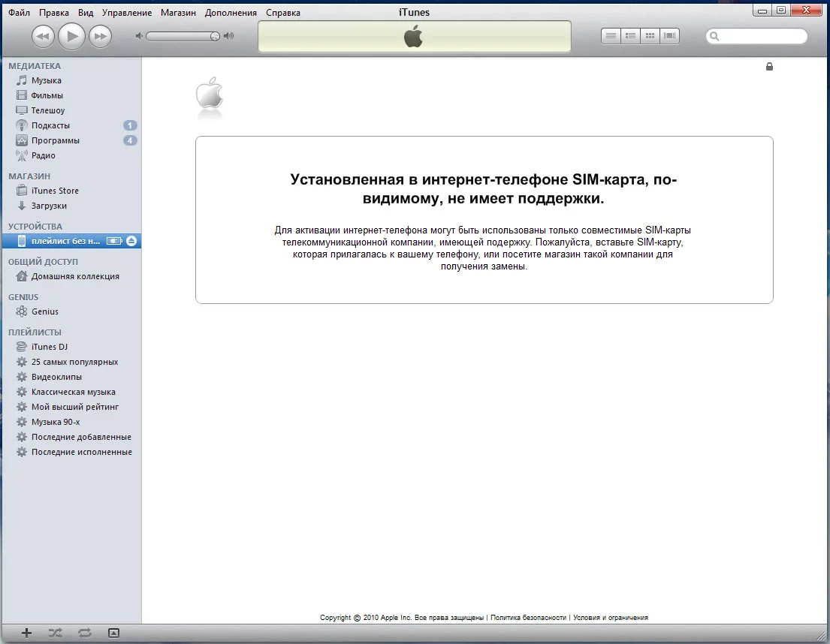Open the Управление menu
This screenshot has width=830, height=644.
[x=127, y=12]
